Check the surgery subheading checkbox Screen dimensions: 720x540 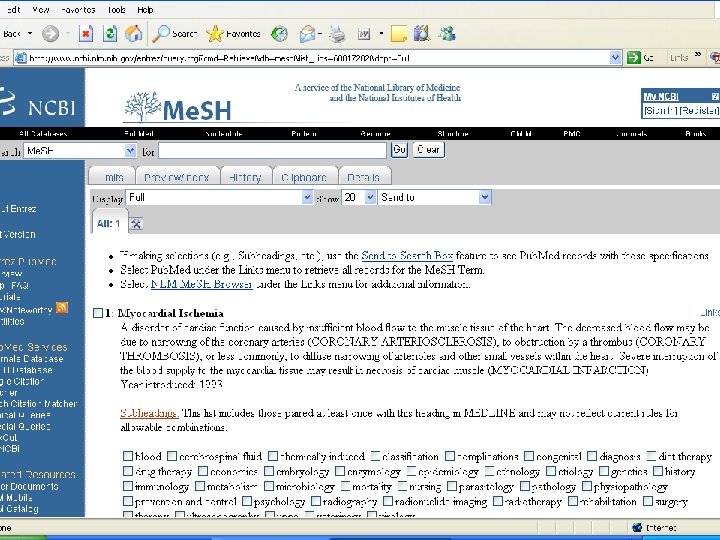648,501
